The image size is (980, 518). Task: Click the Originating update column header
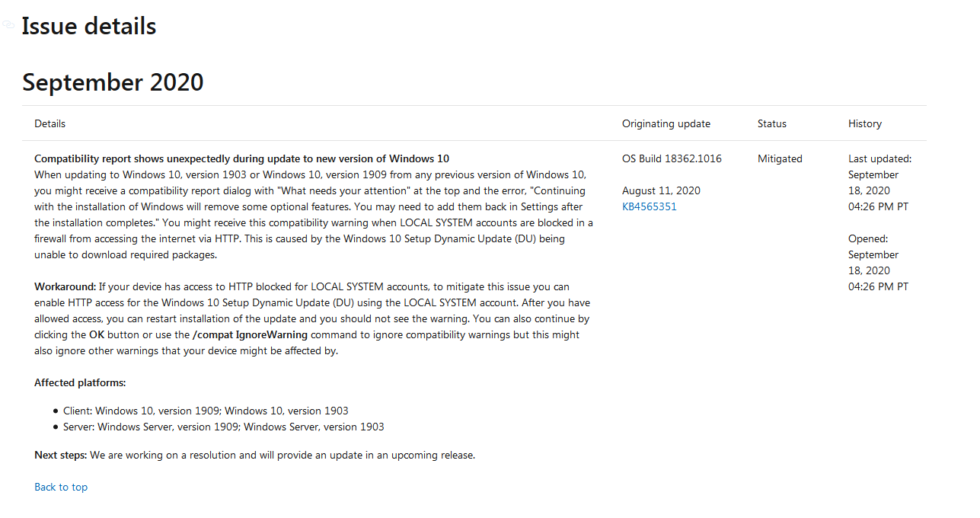click(666, 123)
